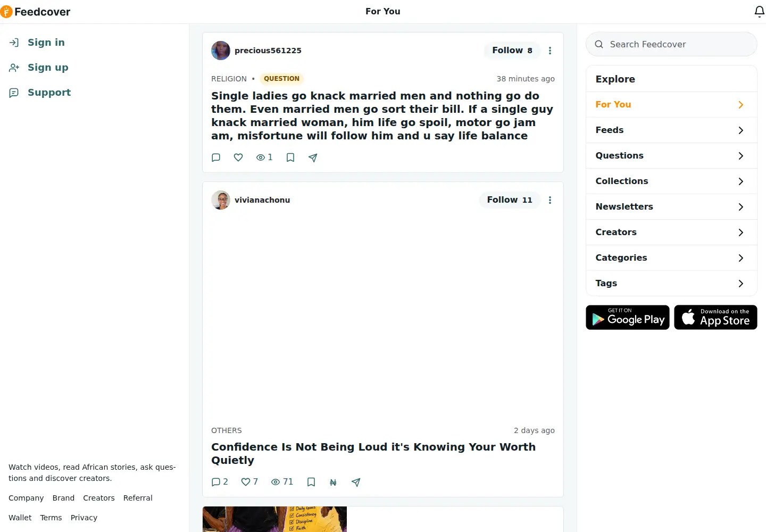Image resolution: width=766 pixels, height=532 pixels.
Task: Click the Sign up link
Action: (x=38, y=68)
